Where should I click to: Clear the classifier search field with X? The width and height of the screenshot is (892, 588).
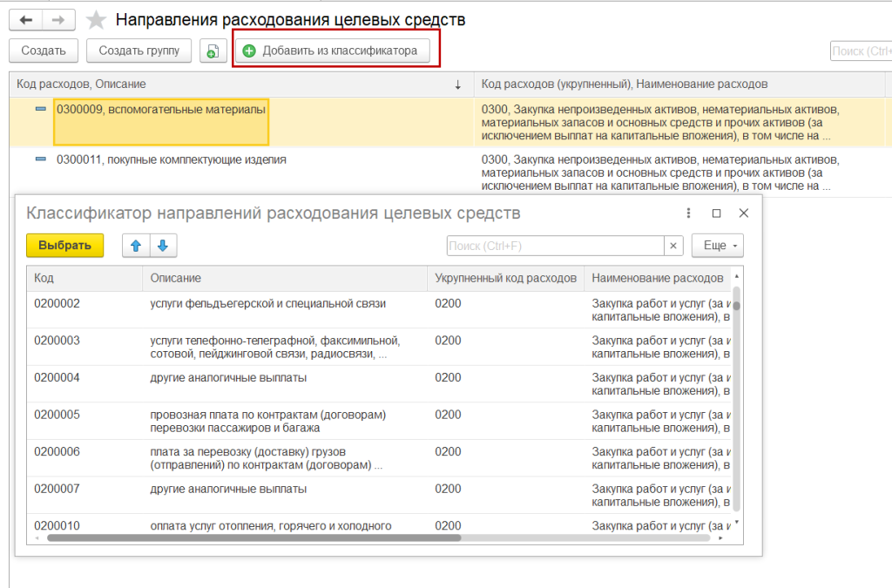click(673, 246)
